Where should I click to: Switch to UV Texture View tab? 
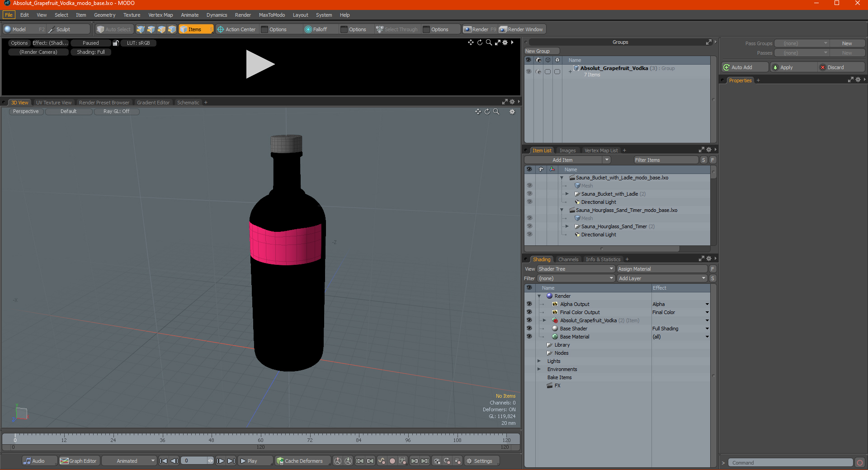(54, 103)
